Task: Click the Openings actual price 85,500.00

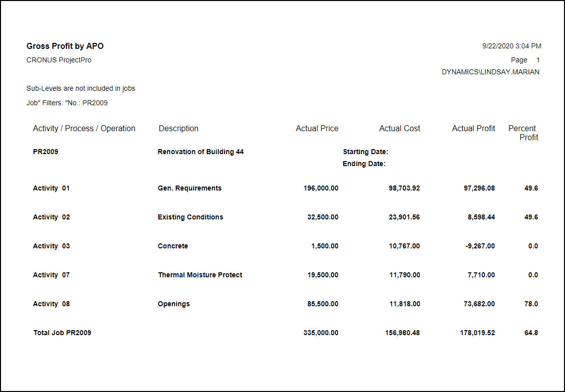Action: 321,304
